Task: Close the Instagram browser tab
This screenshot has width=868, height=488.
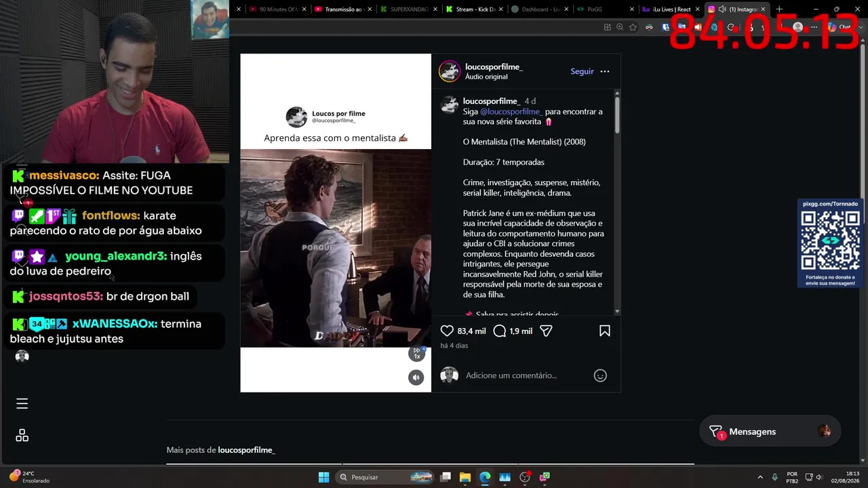Action: click(x=764, y=9)
